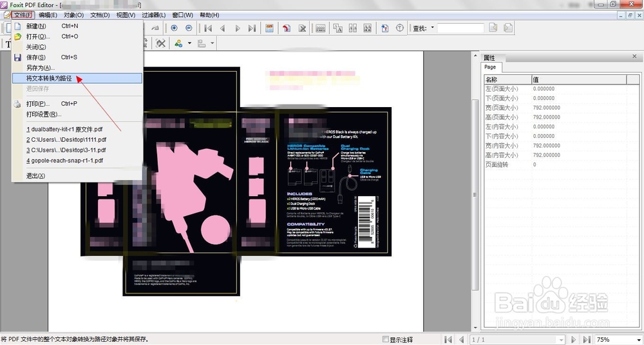This screenshot has height=345, width=644.
Task: Open recent file dualbattery-kit-r1 原文件.pdf
Action: point(77,129)
